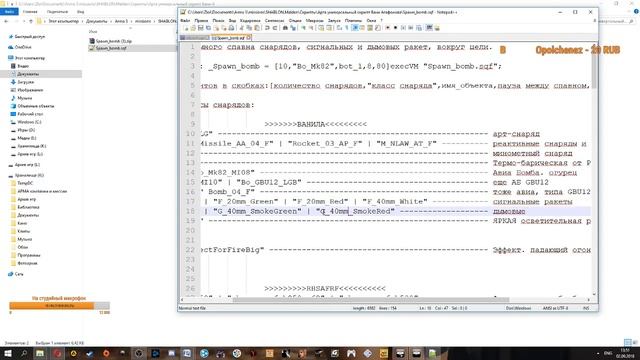Select Spawn_bomb.sqf file in Explorer

tap(111, 48)
